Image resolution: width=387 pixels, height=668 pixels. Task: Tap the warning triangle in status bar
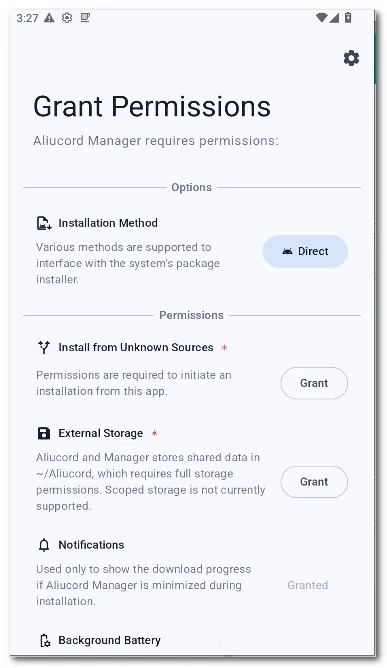click(x=49, y=18)
